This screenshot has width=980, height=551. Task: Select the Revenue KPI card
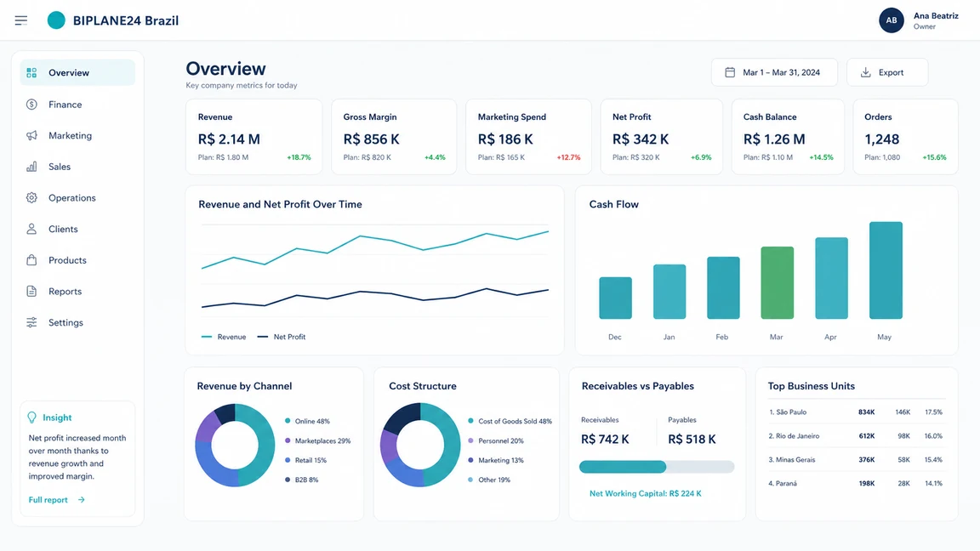(254, 137)
